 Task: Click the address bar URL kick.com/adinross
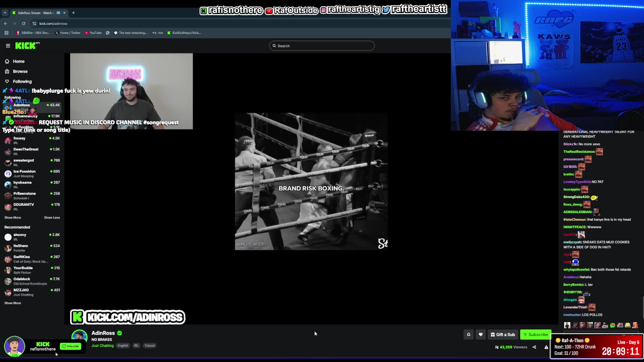[x=53, y=23]
